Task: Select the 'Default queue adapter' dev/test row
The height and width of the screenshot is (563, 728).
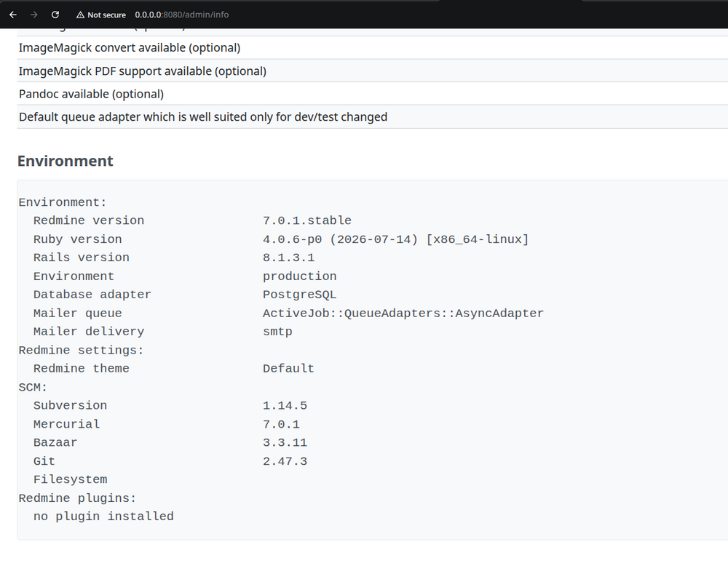Action: [x=372, y=117]
